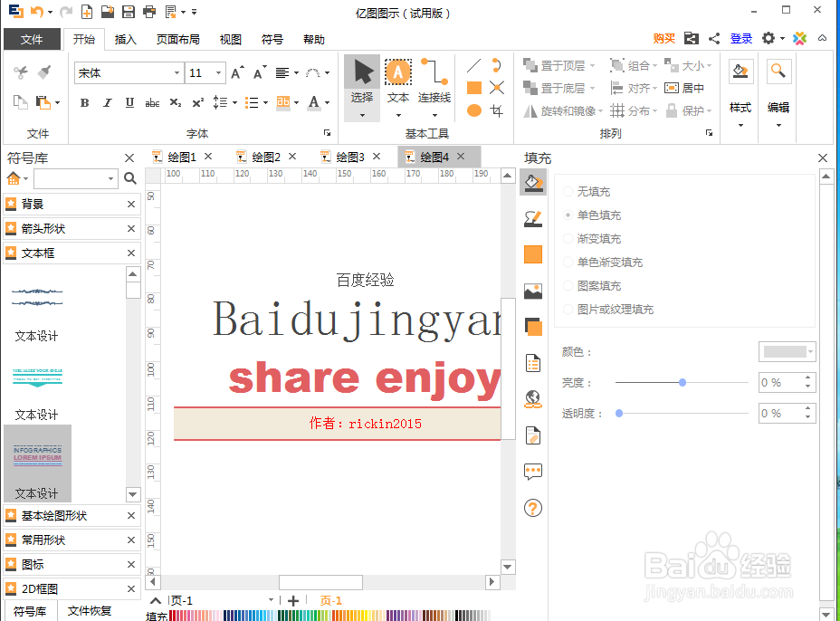Toggle Underline formatting

tap(129, 103)
